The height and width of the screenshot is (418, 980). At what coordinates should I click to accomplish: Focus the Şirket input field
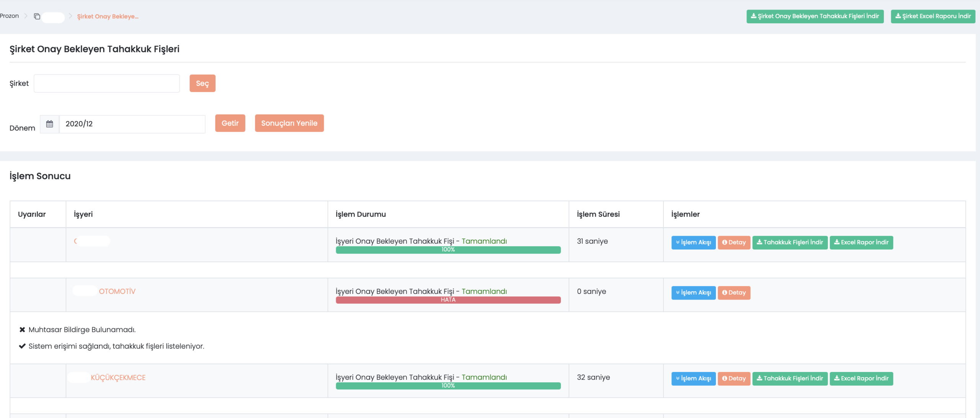click(106, 83)
